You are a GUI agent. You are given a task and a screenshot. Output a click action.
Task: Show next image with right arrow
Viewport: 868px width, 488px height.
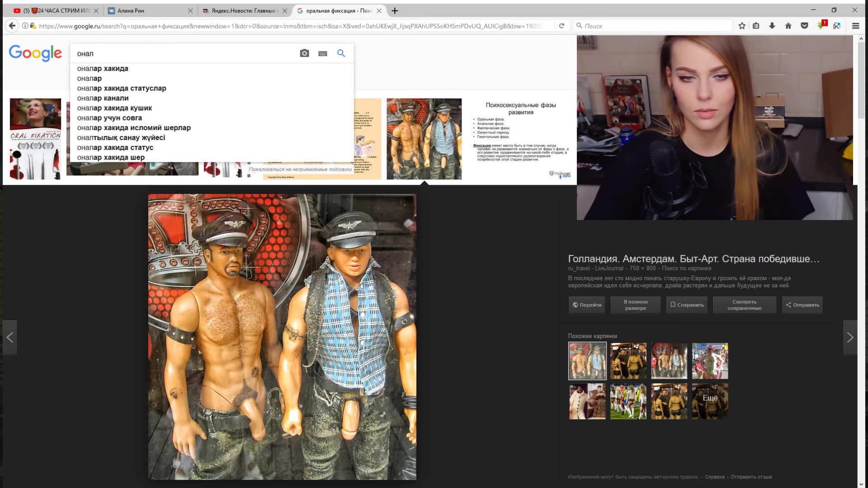[x=850, y=338]
